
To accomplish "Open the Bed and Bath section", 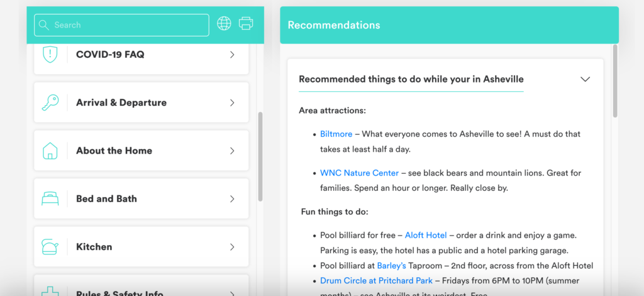I will [x=142, y=198].
